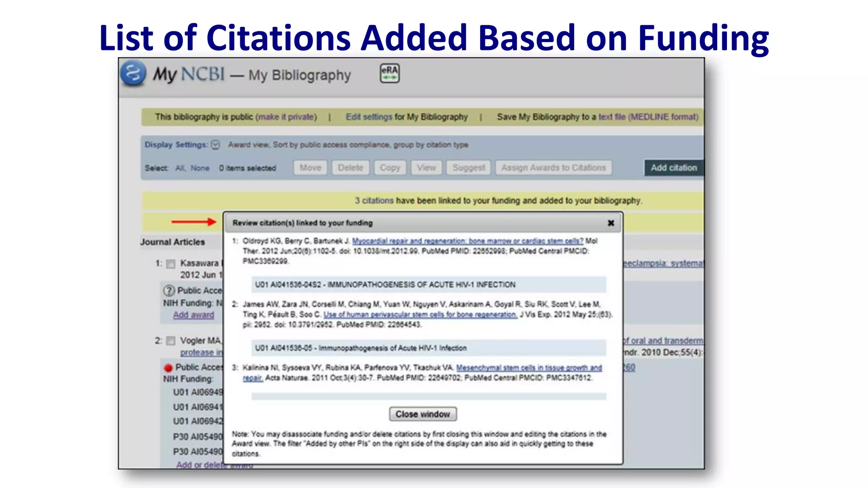Click the protease link under Vogler MA
Image resolution: width=868 pixels, height=488 pixels.
201,352
